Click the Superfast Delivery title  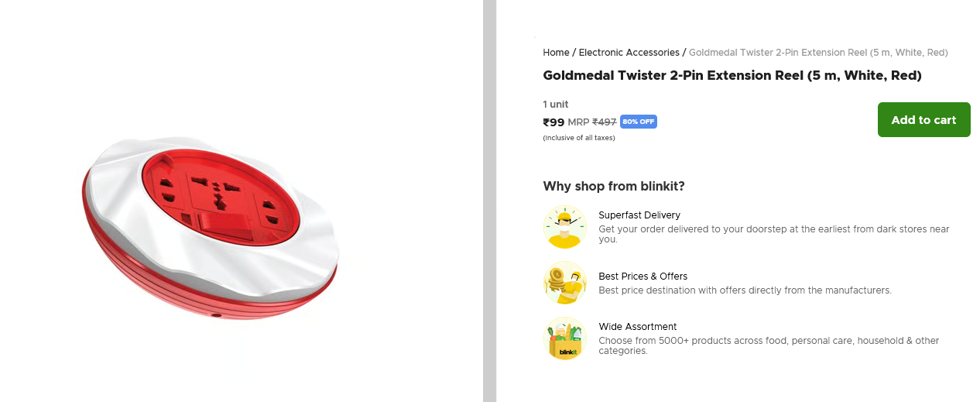tap(639, 215)
